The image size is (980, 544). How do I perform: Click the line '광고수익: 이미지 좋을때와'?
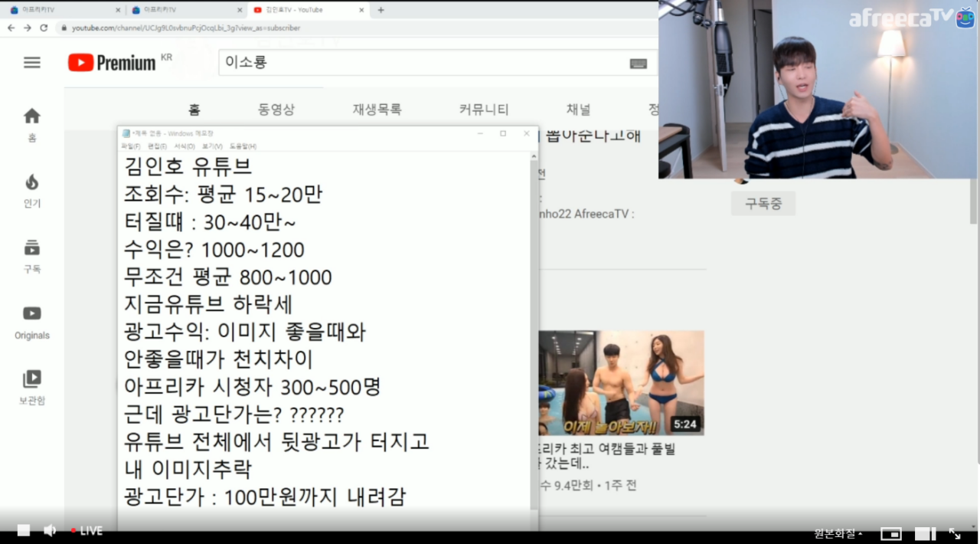[245, 333]
